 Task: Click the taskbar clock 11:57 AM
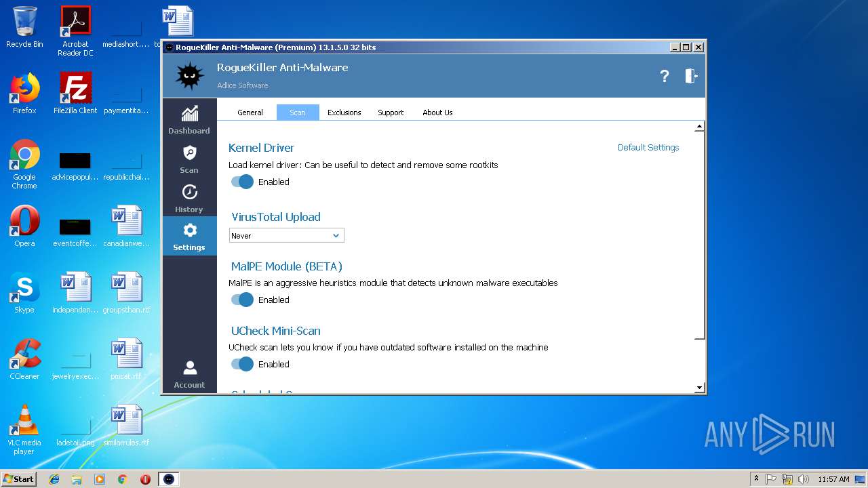pyautogui.click(x=833, y=479)
